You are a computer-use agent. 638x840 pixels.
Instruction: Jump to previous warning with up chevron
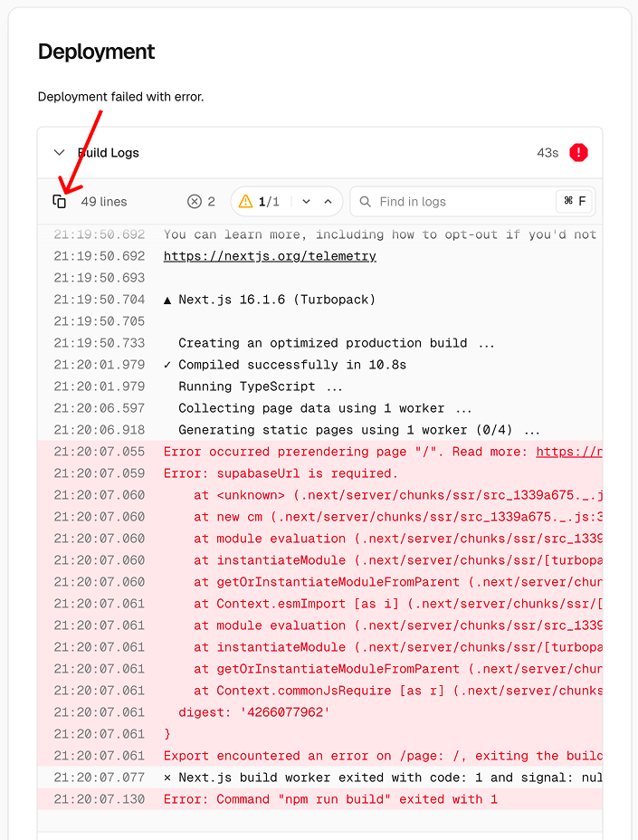328,202
